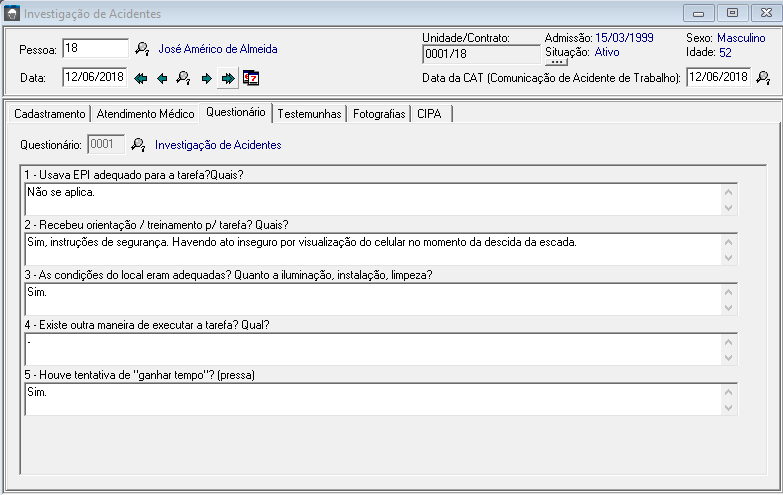Click the search icon next to Pessoa field
Viewport: 783px width, 495px height.
coord(142,48)
